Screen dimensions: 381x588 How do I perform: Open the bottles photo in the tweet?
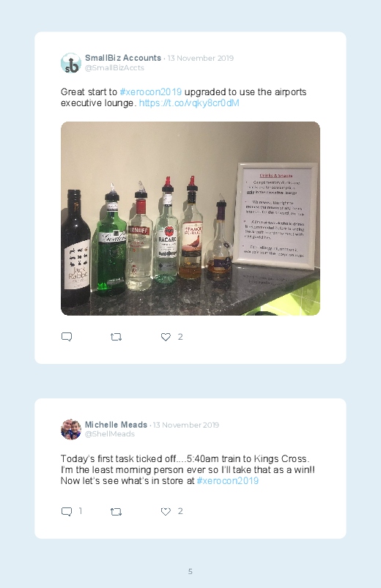tap(190, 218)
